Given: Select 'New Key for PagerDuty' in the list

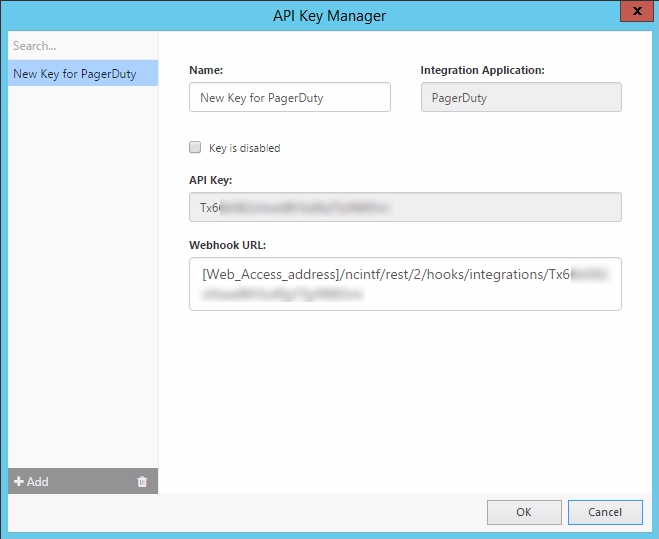Looking at the screenshot, I should click(x=83, y=74).
